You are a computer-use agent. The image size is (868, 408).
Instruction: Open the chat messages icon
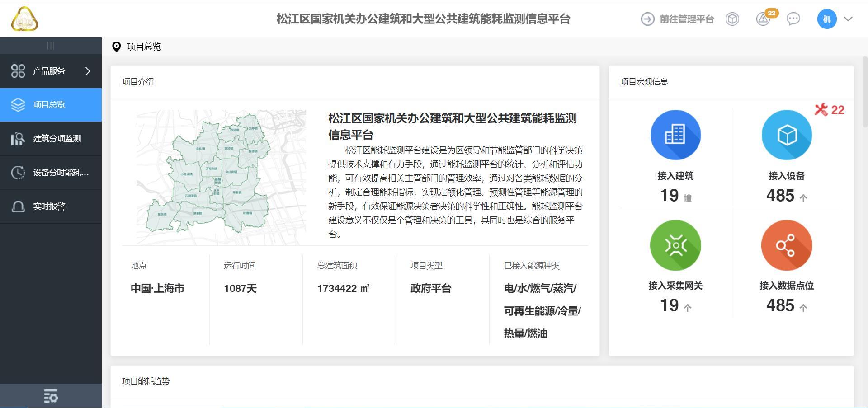793,19
